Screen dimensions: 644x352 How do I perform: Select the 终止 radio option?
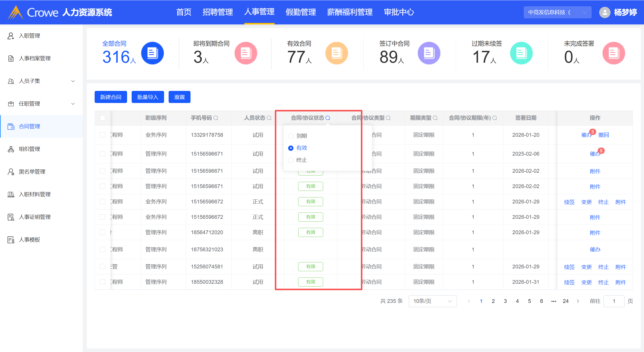point(291,160)
